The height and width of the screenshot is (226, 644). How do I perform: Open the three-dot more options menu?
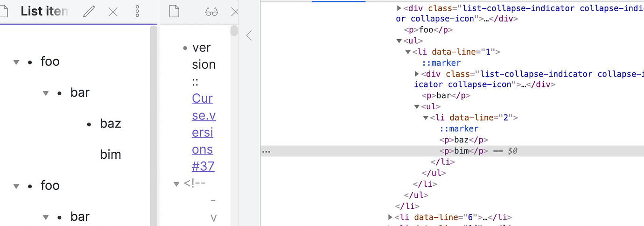(x=137, y=12)
